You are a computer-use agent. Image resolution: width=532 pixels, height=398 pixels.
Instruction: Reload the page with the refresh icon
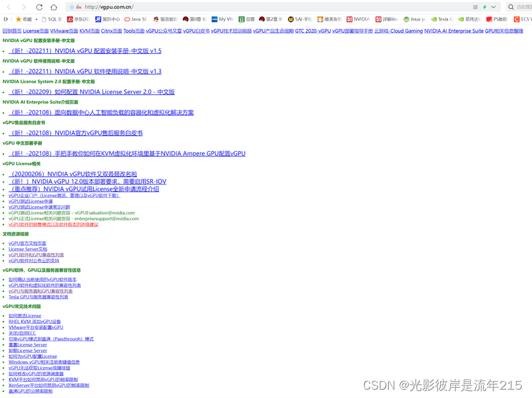point(39,7)
